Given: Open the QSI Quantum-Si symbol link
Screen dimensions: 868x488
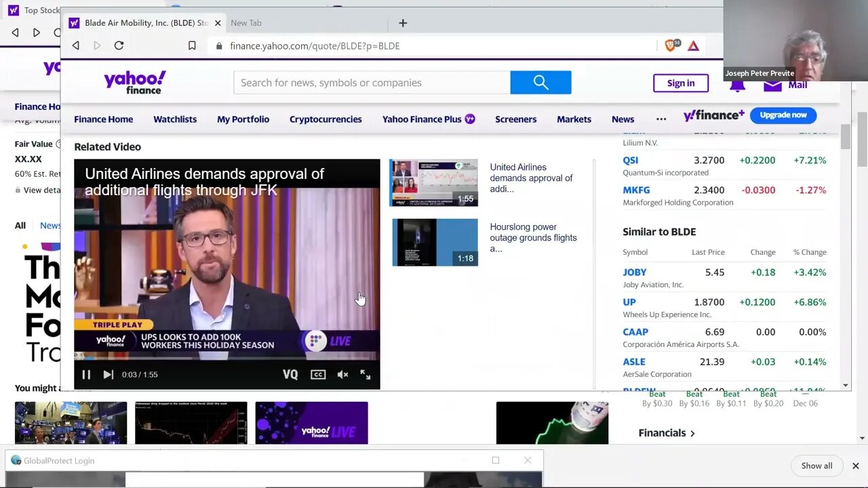Looking at the screenshot, I should point(631,161).
